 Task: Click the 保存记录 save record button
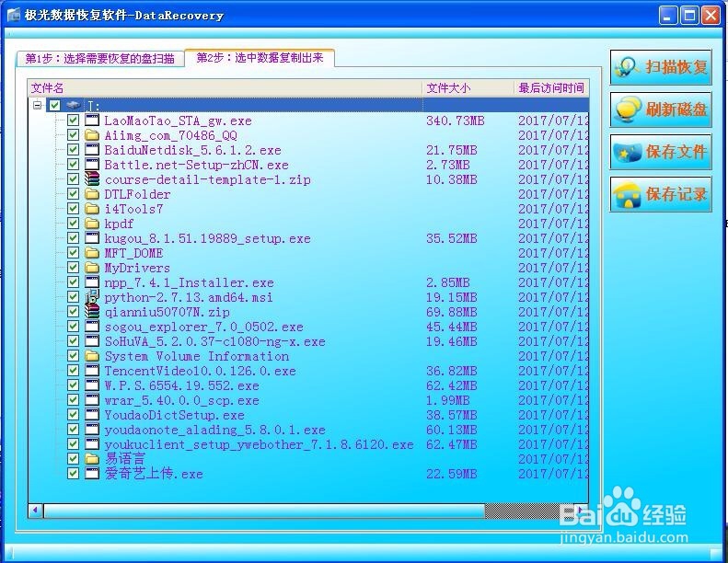(x=661, y=194)
